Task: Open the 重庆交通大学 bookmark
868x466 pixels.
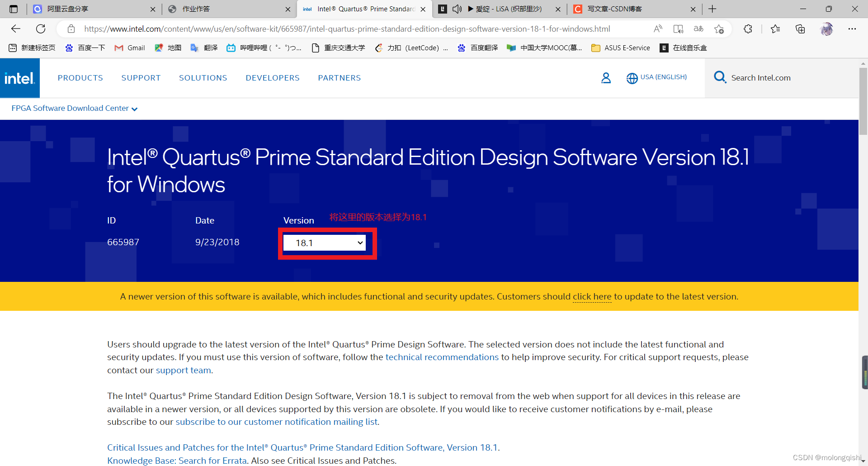Action: pyautogui.click(x=338, y=48)
